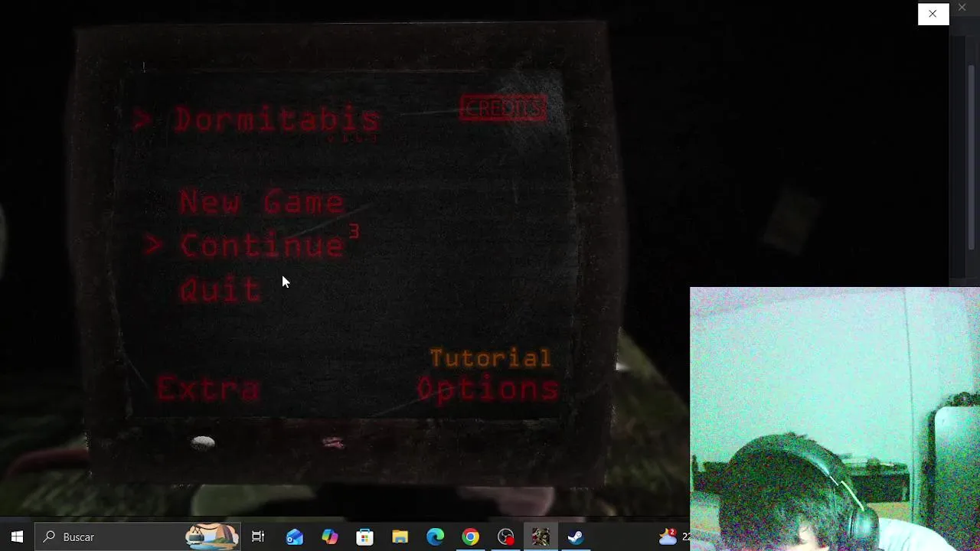Screen dimensions: 980x551
Task: Click the vertical scrollbar at right edge
Action: point(972,157)
